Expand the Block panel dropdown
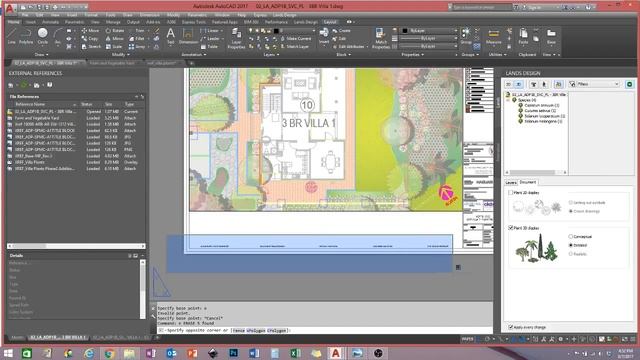Image resolution: width=640 pixels, height=360 pixels. coord(343,54)
